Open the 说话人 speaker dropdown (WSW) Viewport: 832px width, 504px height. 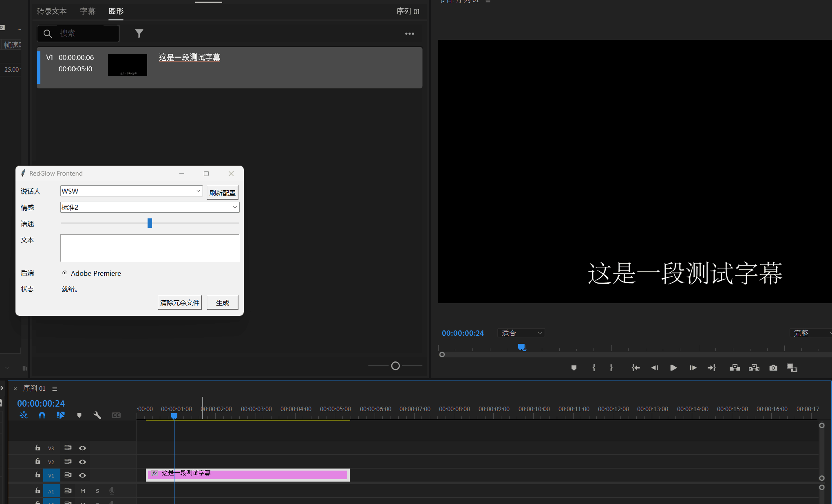[x=131, y=191]
